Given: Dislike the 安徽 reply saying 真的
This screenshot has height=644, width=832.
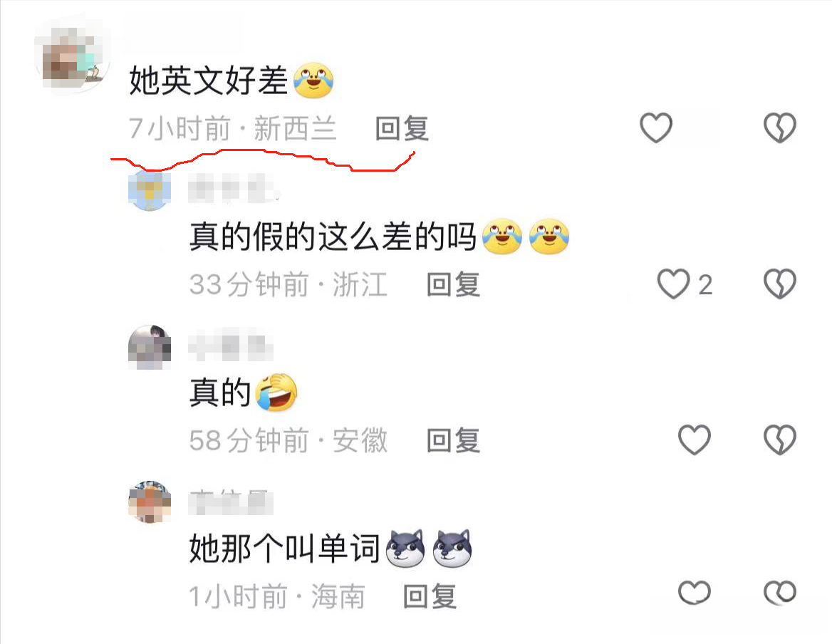Looking at the screenshot, I should [x=779, y=440].
